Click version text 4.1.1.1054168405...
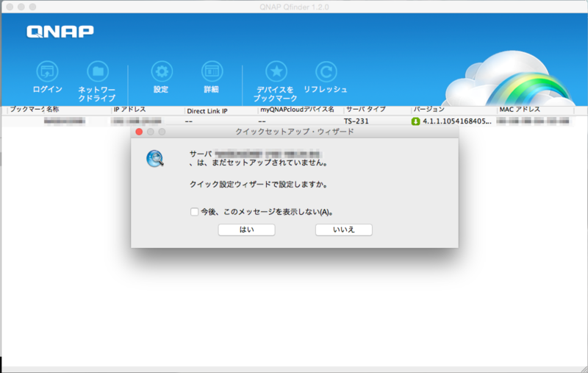The height and width of the screenshot is (373, 588). 457,121
